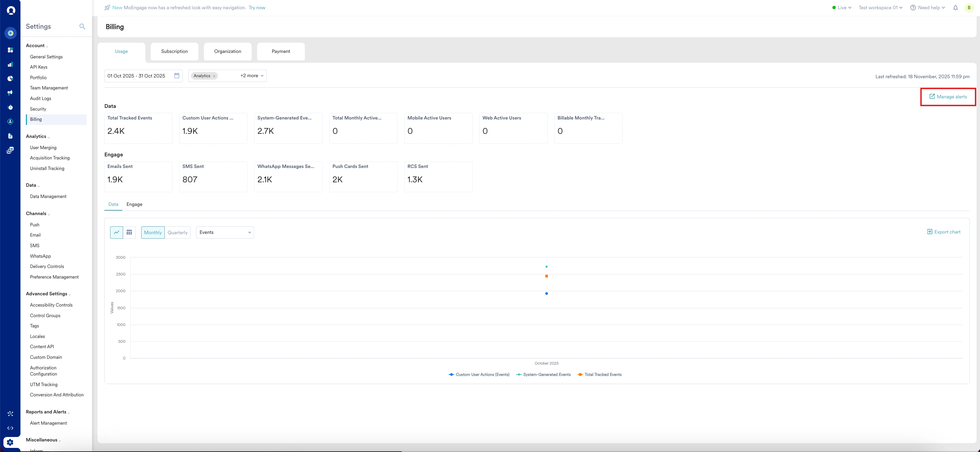Switch to the Subscription tab
This screenshot has height=452, width=980.
174,52
